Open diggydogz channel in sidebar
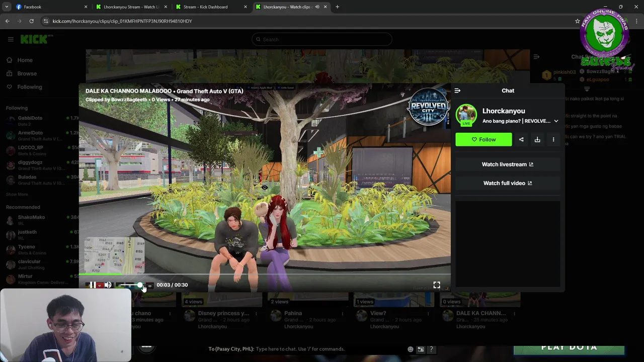The width and height of the screenshot is (644, 362). point(41,165)
